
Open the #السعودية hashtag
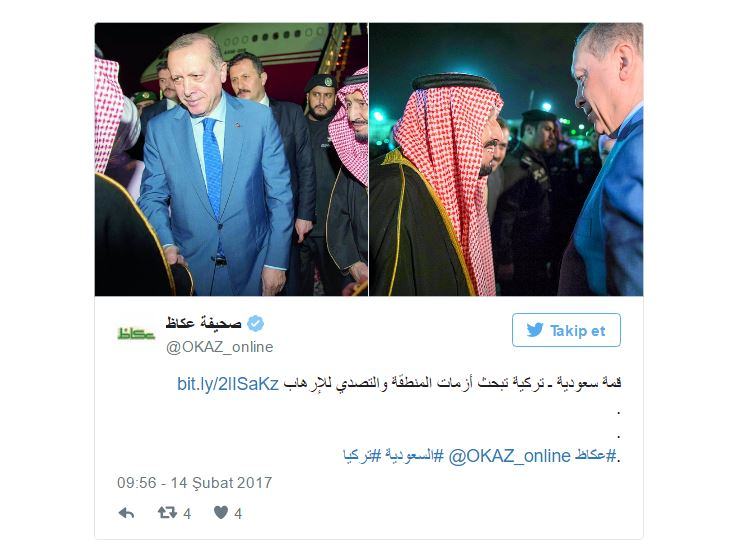(x=414, y=456)
